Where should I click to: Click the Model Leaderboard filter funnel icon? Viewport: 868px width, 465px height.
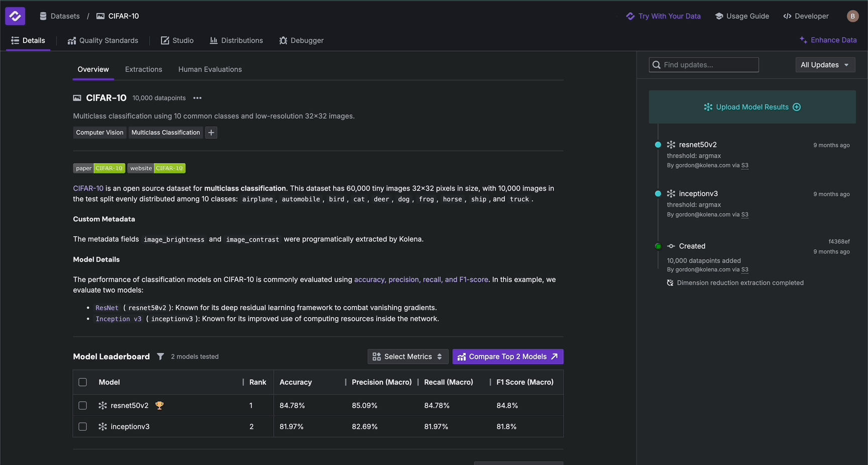click(160, 357)
